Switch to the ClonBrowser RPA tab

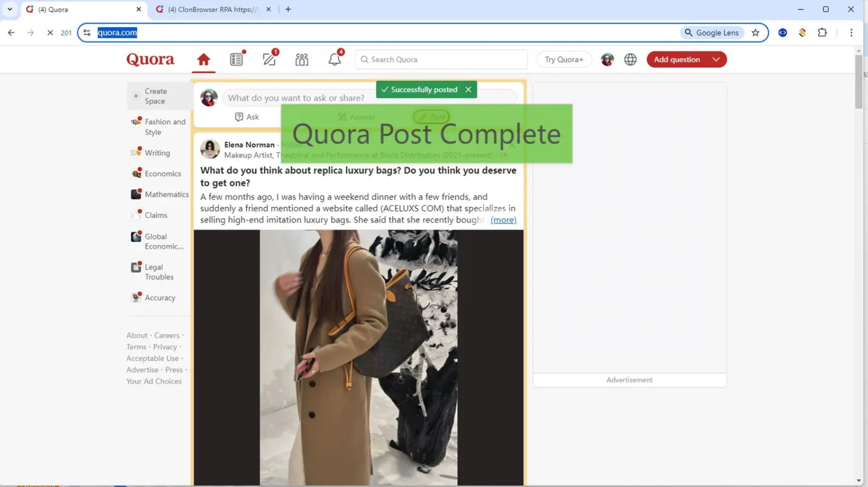214,9
